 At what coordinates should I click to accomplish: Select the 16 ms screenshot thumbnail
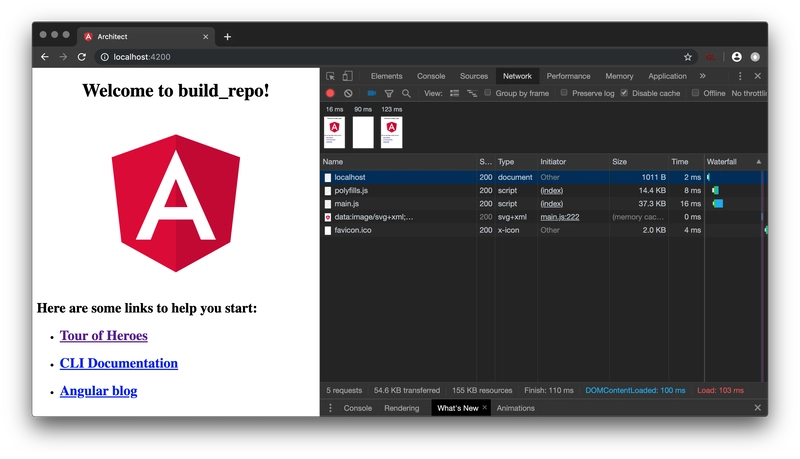click(x=334, y=132)
